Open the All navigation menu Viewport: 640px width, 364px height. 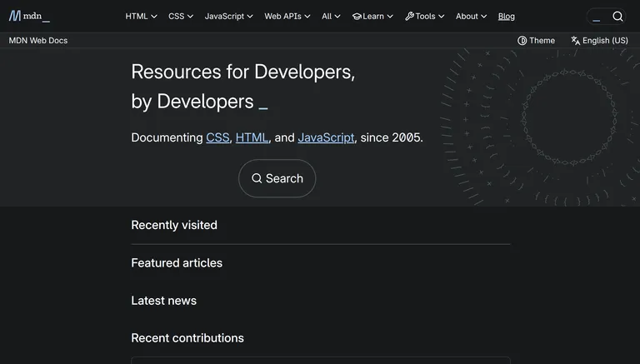pyautogui.click(x=331, y=17)
